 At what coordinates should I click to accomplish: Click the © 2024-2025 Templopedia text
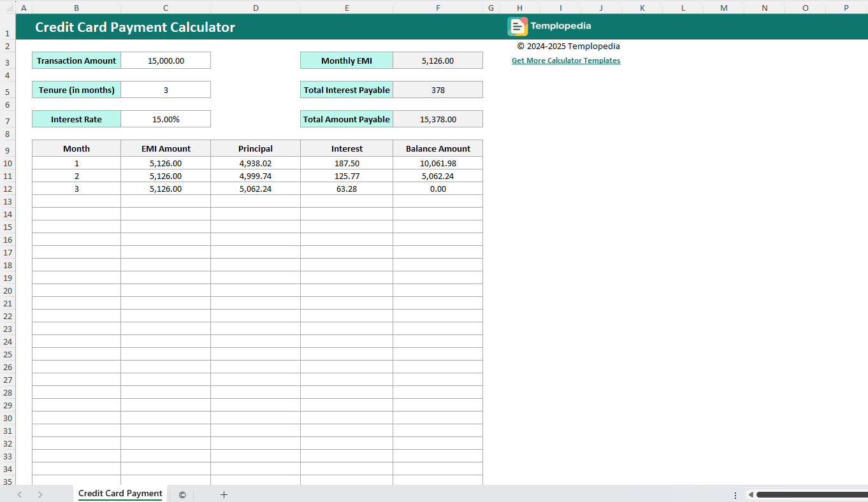pyautogui.click(x=568, y=46)
